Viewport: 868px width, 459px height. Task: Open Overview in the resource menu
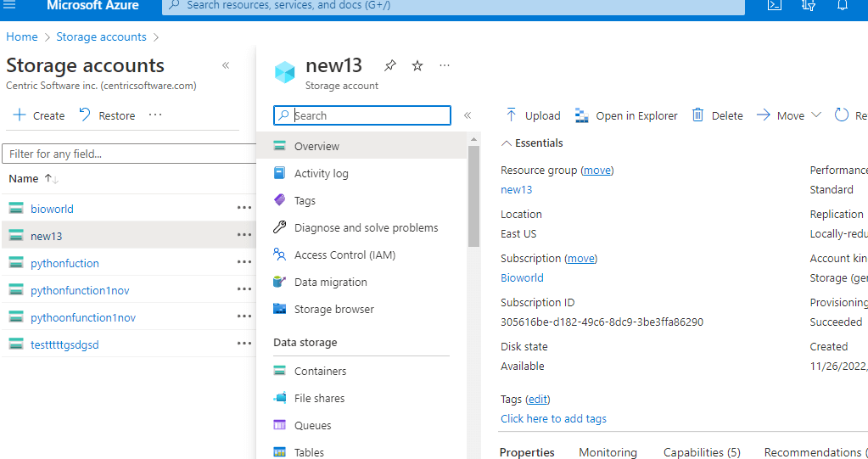(362, 146)
